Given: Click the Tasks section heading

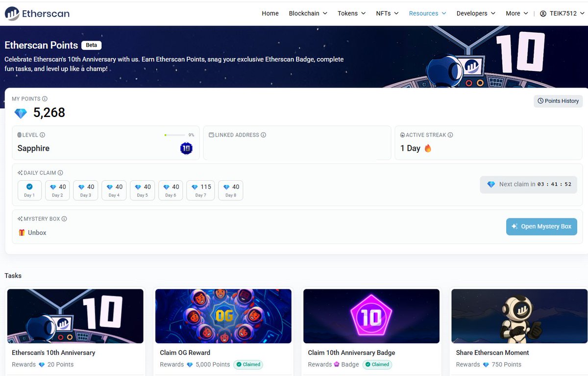Looking at the screenshot, I should click(13, 276).
